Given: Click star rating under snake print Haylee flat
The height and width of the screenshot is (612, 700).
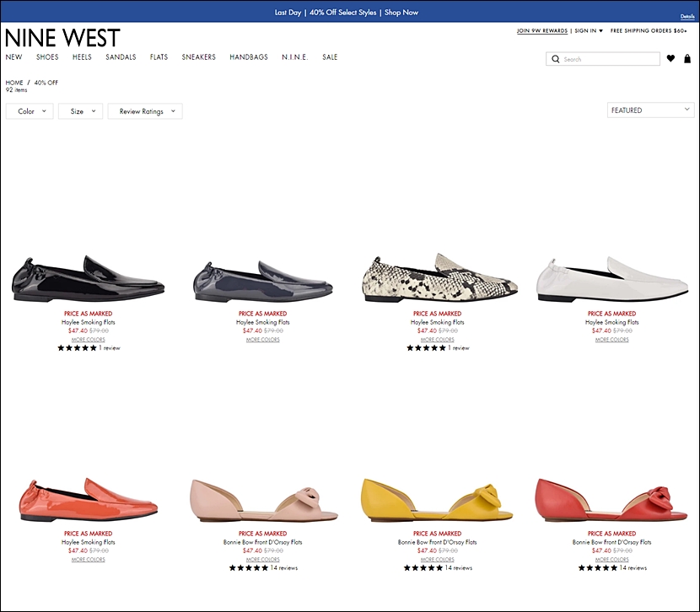Looking at the screenshot, I should [x=426, y=348].
